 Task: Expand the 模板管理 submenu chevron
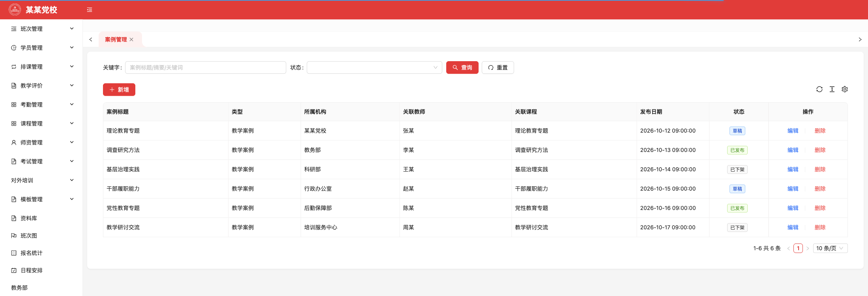pyautogui.click(x=72, y=199)
